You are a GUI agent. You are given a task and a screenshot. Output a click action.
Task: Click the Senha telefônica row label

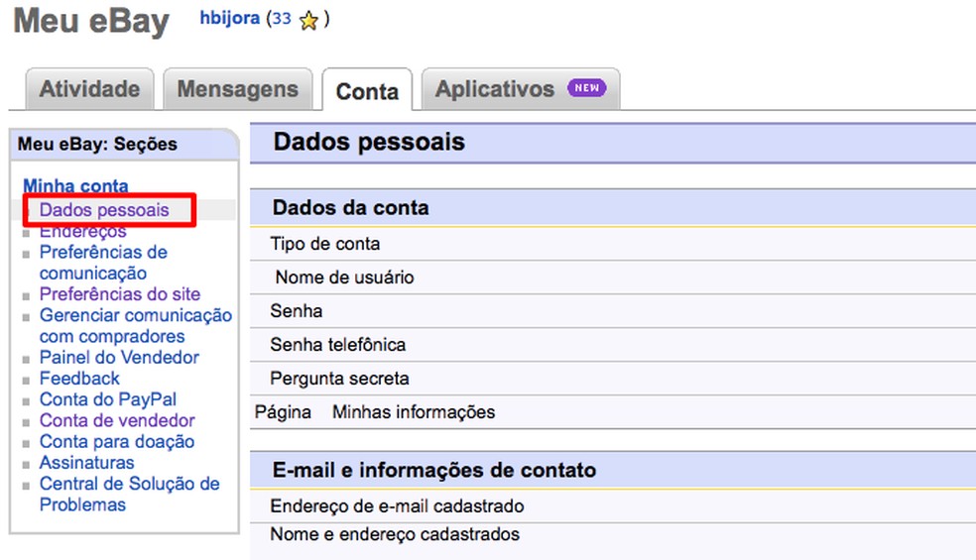click(x=337, y=345)
